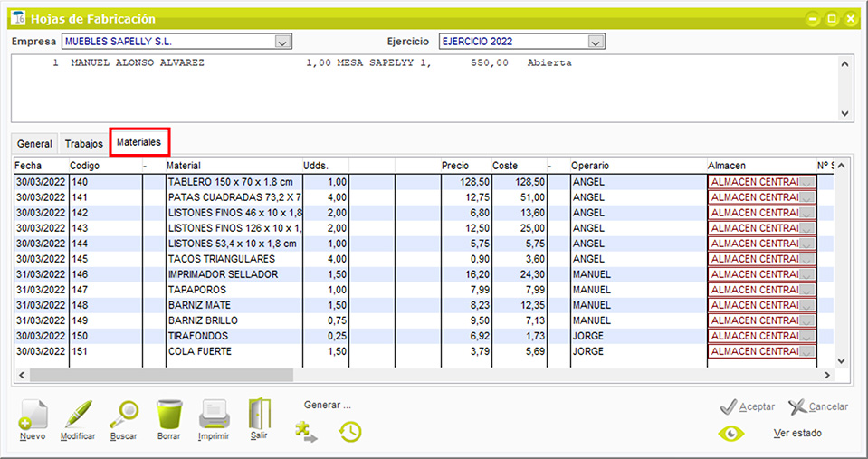Screen dimensions: 868x459
Task: Open the Empresa dropdown arrow
Action: point(283,42)
